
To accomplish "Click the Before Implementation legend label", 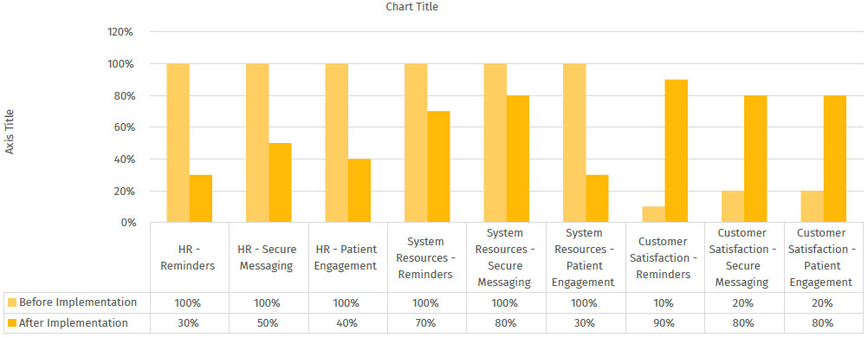I will [x=77, y=302].
